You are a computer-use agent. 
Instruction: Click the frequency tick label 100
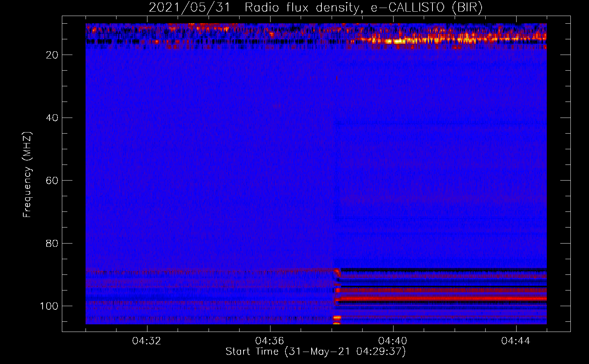pos(49,306)
